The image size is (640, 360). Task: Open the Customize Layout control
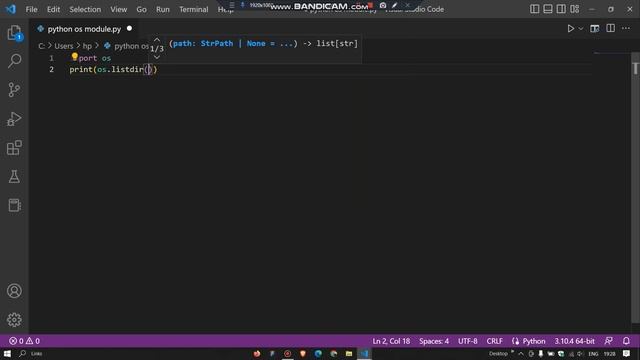tap(575, 9)
